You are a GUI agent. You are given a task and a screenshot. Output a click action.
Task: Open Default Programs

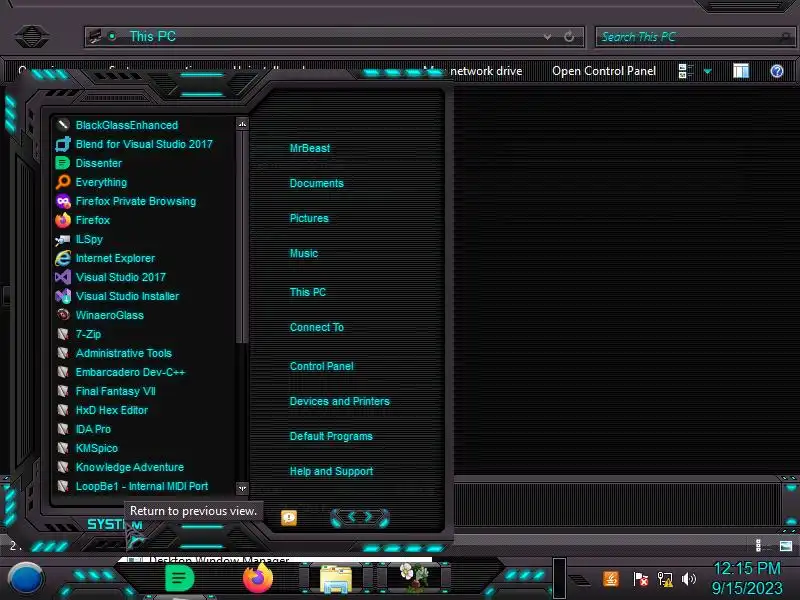pyautogui.click(x=331, y=437)
